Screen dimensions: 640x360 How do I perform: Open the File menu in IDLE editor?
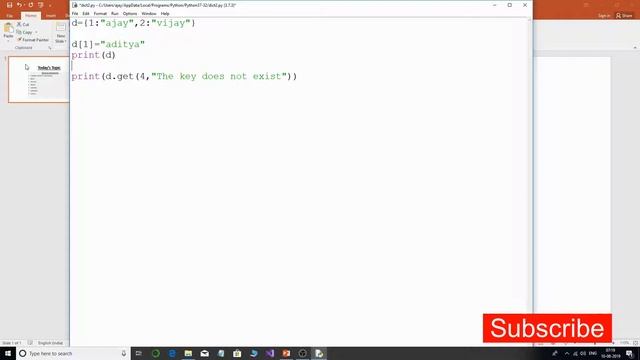click(x=75, y=13)
